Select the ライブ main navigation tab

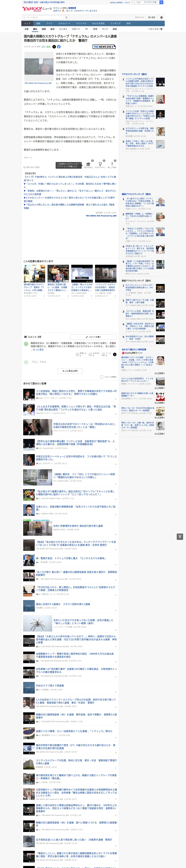point(49,24)
